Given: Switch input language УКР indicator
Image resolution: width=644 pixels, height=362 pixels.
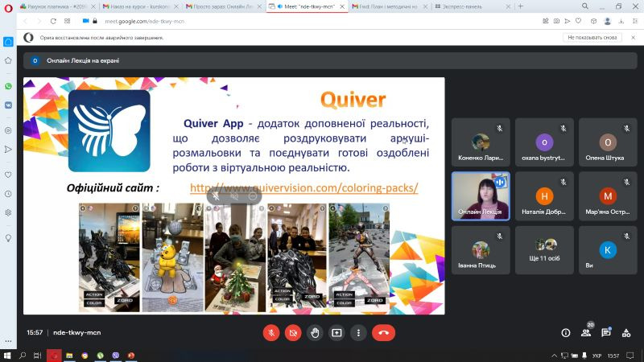Looking at the screenshot, I should click(597, 356).
